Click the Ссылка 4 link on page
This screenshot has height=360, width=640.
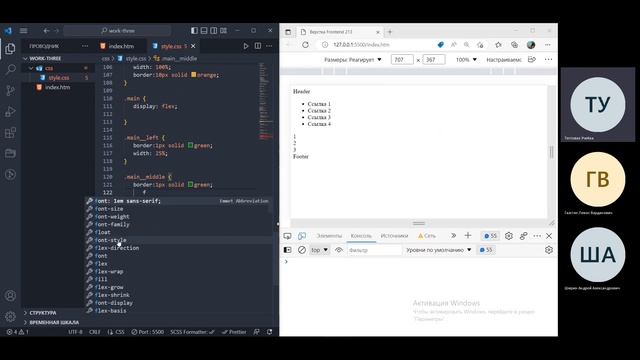[x=319, y=124]
